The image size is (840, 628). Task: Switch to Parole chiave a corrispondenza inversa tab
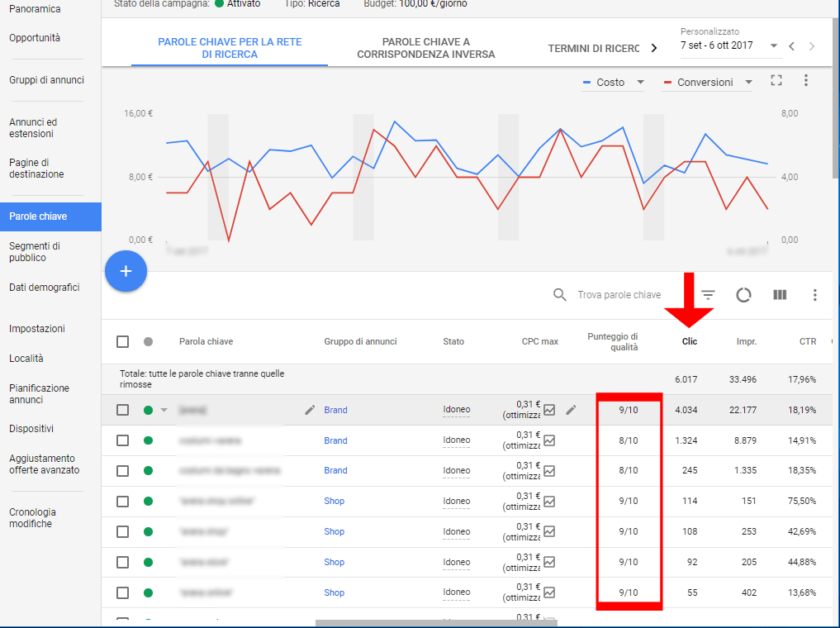[x=425, y=48]
